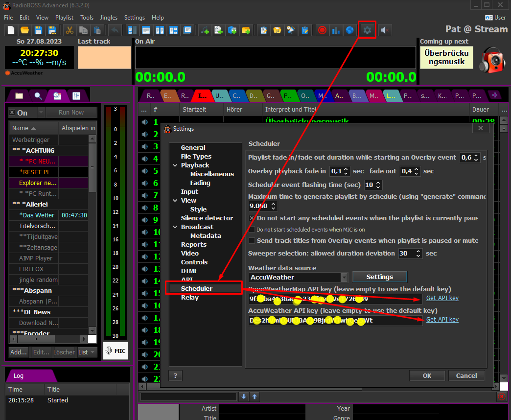This screenshot has width=511, height=420.
Task: Click the settings gear toolbar icon
Action: pyautogui.click(x=367, y=30)
